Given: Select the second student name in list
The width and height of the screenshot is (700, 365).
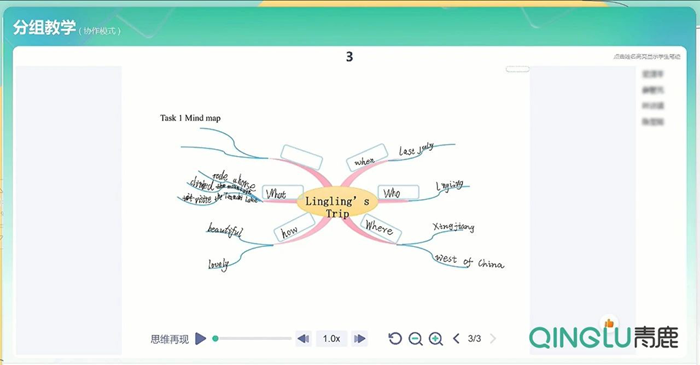Looking at the screenshot, I should 653,90.
